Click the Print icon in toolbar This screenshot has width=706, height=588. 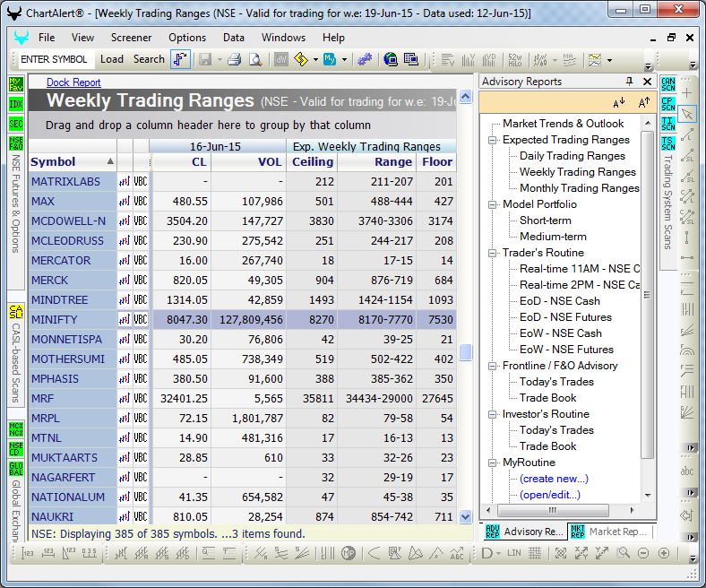(x=234, y=59)
